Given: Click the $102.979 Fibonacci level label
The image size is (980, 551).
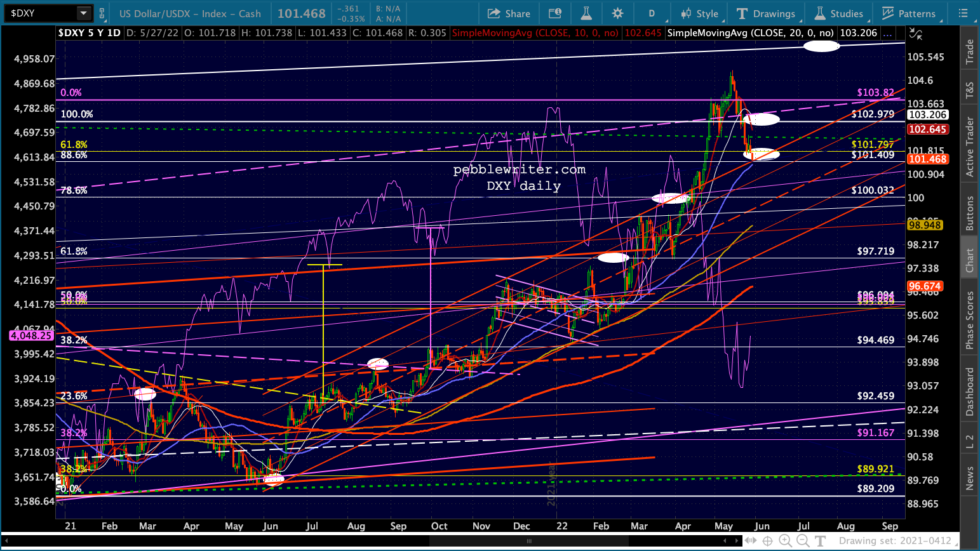Looking at the screenshot, I should tap(873, 114).
